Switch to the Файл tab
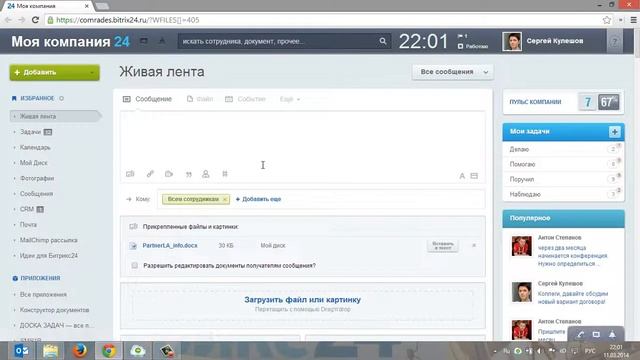Screen dimensions: 640x360 tap(200, 99)
